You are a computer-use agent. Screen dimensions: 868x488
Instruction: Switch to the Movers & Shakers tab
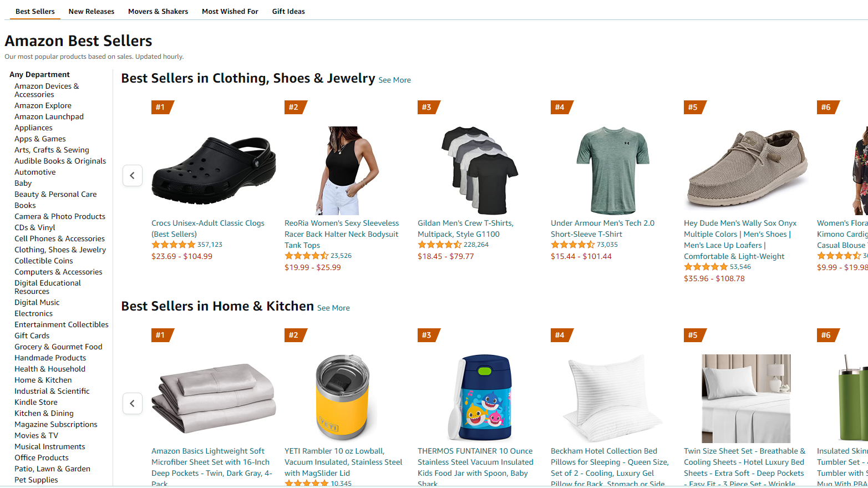158,11
